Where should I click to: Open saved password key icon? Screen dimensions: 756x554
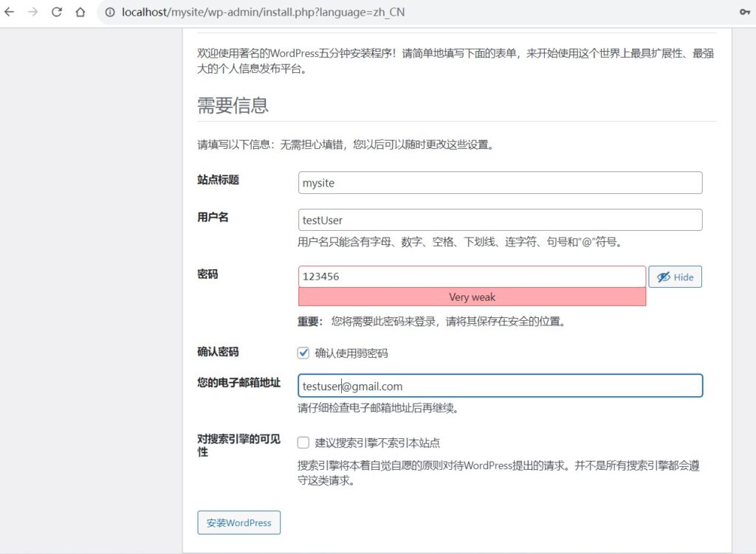point(744,12)
